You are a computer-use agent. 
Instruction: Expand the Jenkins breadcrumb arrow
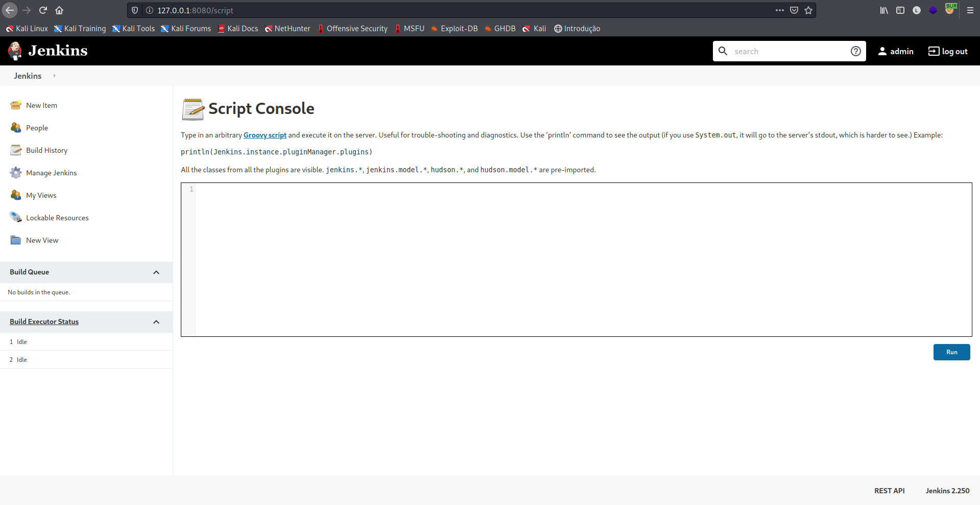tap(54, 76)
